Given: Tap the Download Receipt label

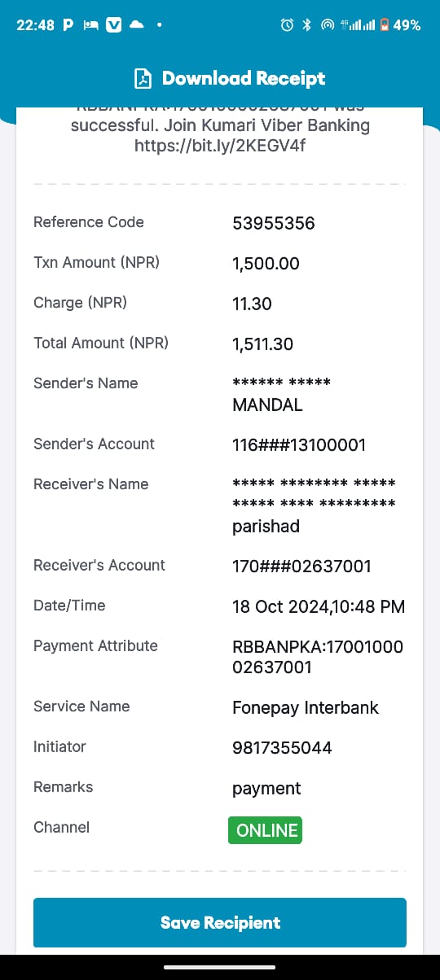Looking at the screenshot, I should coord(244,78).
